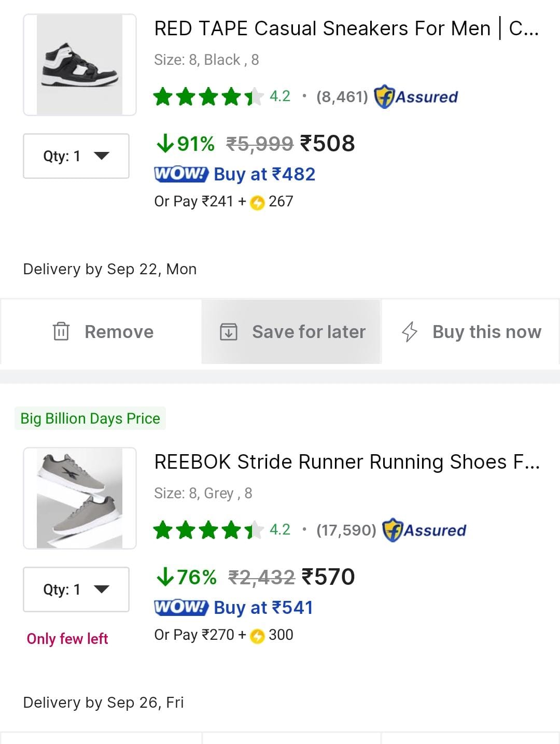Image resolution: width=560 pixels, height=744 pixels.
Task: Click the WOW! badge for ₹482 offer
Action: pos(181,174)
